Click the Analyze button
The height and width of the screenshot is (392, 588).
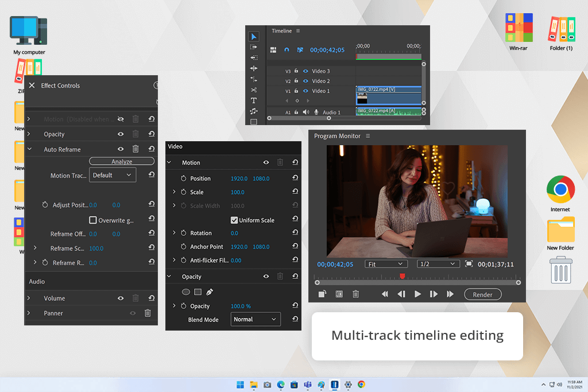pos(122,161)
